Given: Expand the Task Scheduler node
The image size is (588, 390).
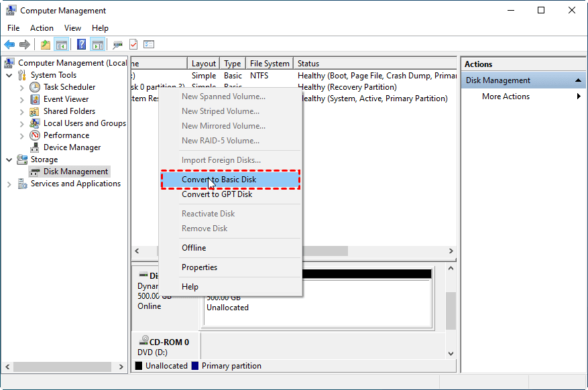Looking at the screenshot, I should pos(21,88).
